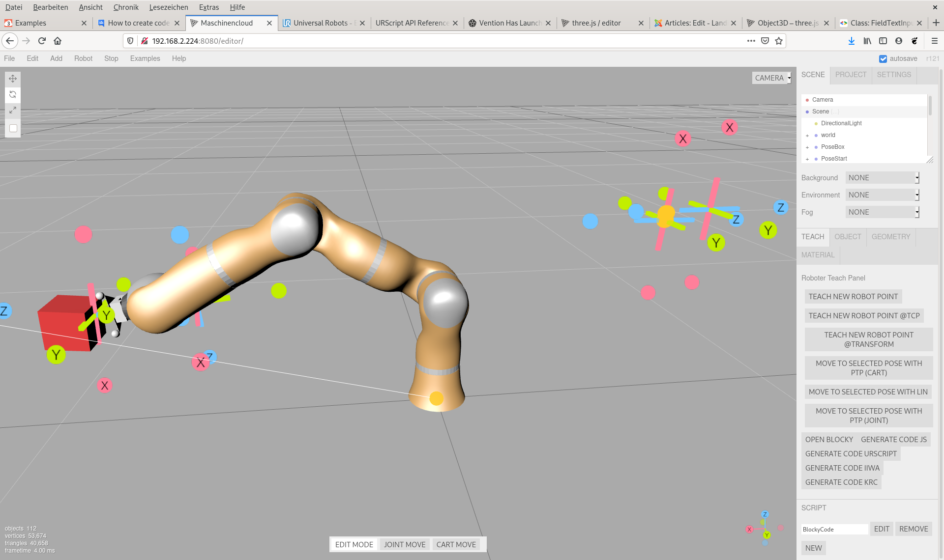This screenshot has height=560, width=944.
Task: Select the scale tool icon
Action: click(x=13, y=111)
